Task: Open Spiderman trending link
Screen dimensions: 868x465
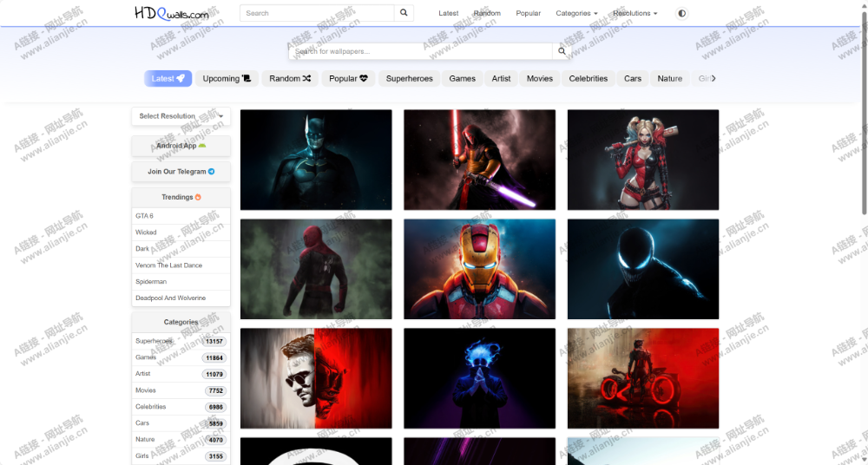Action: click(x=181, y=282)
